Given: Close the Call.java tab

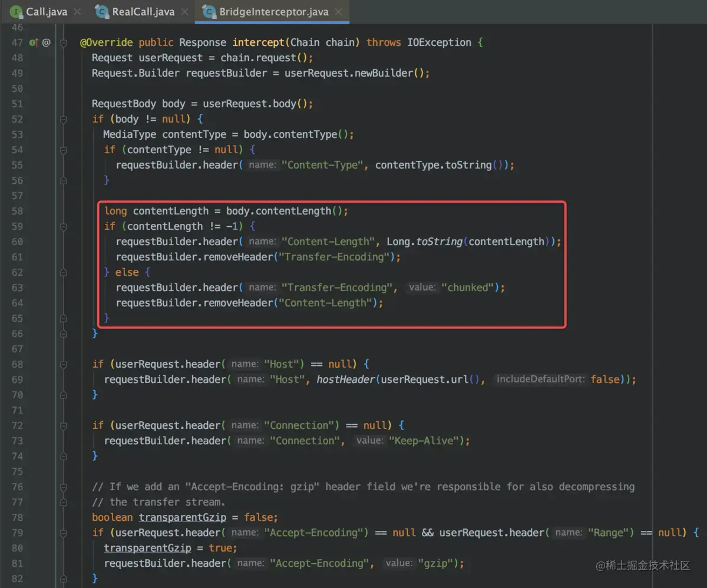Looking at the screenshot, I should [x=77, y=12].
